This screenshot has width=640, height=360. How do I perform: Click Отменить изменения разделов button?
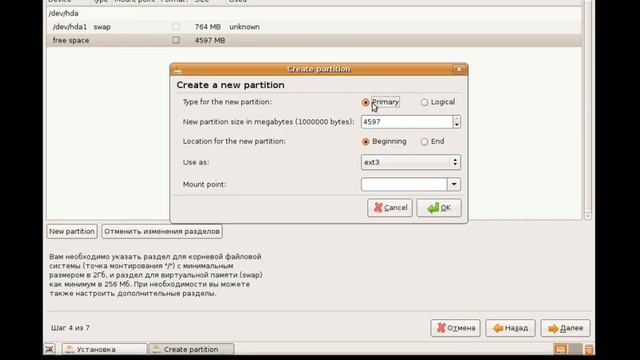162,231
